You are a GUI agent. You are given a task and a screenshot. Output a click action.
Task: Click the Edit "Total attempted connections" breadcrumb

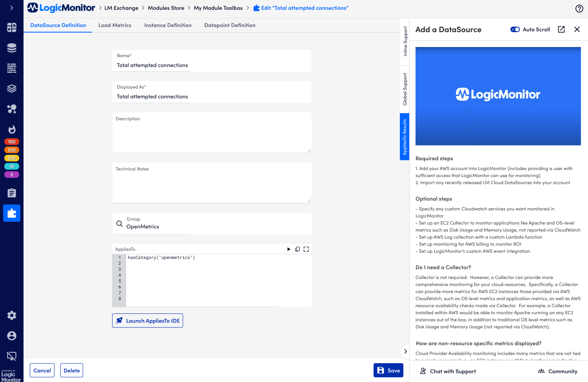pos(301,8)
